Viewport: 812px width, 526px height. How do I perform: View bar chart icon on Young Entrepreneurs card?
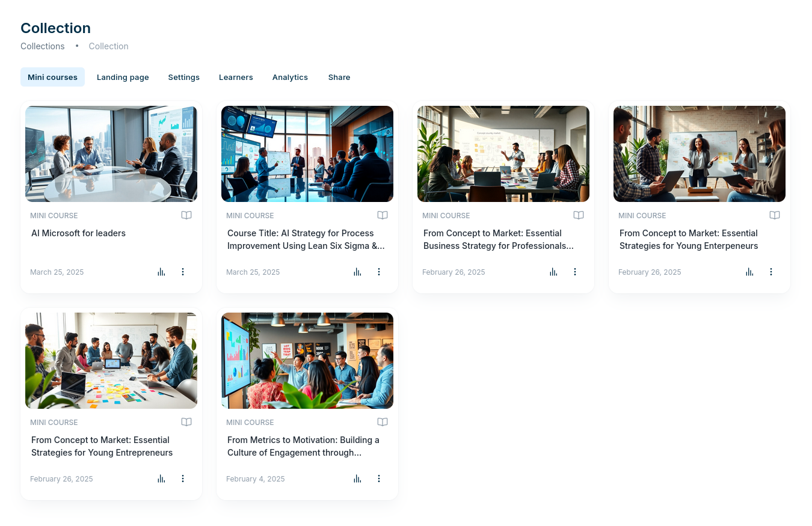coord(161,479)
